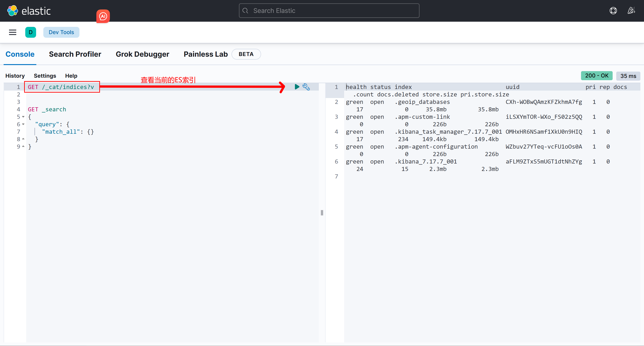Click the 200 - OK status badge
644x346 pixels.
(597, 76)
